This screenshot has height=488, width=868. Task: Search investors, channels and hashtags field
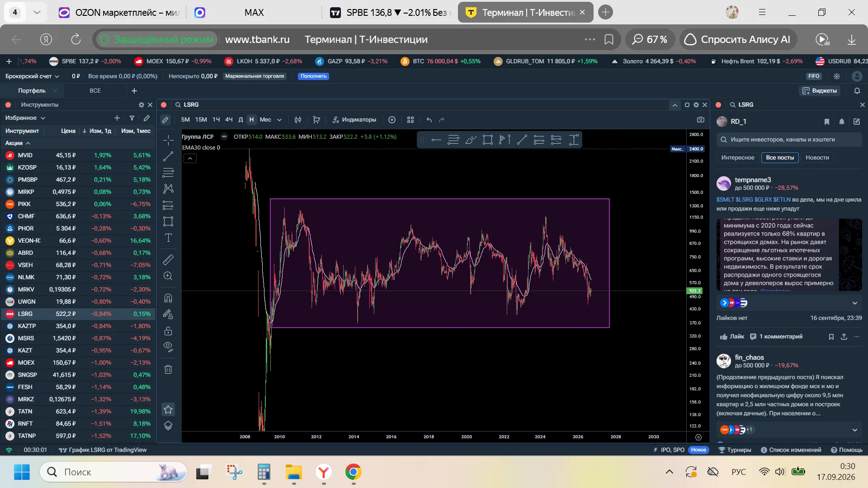click(789, 140)
